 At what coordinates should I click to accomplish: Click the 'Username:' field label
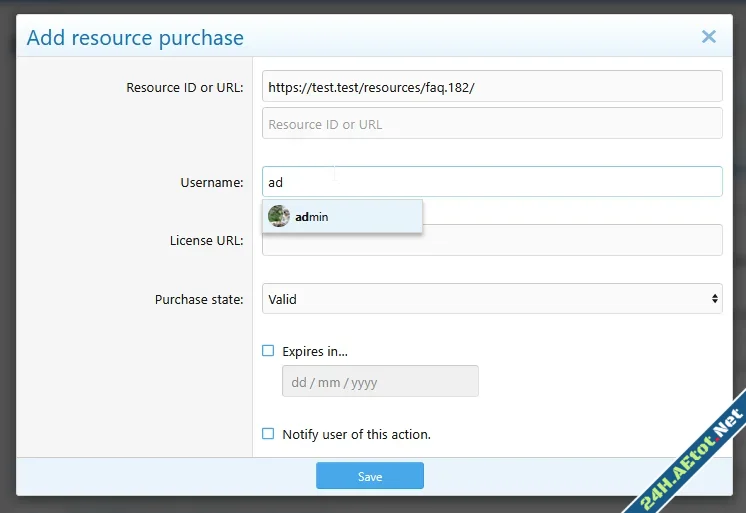point(211,182)
